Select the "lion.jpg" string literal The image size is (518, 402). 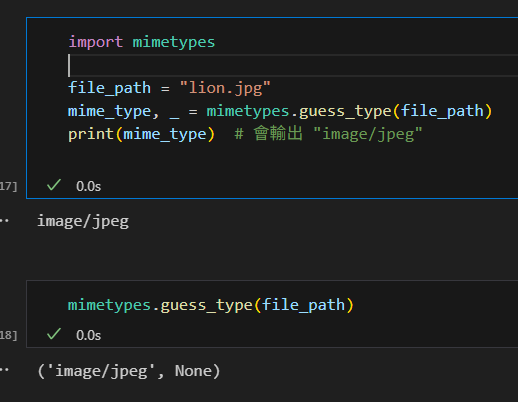[225, 88]
